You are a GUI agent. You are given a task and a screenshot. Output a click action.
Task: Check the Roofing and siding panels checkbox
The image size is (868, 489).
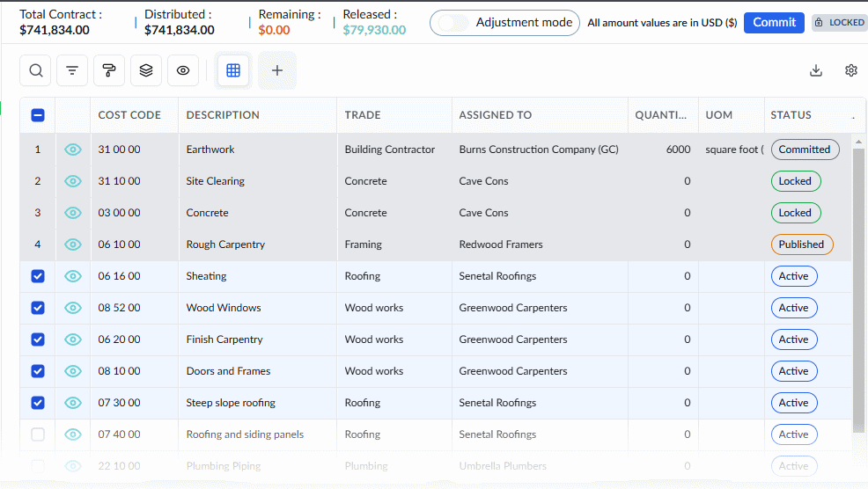[x=38, y=434]
